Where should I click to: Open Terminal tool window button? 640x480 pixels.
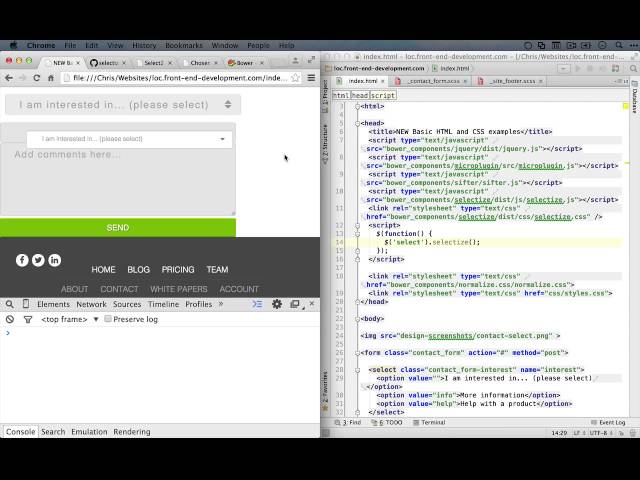pyautogui.click(x=429, y=422)
